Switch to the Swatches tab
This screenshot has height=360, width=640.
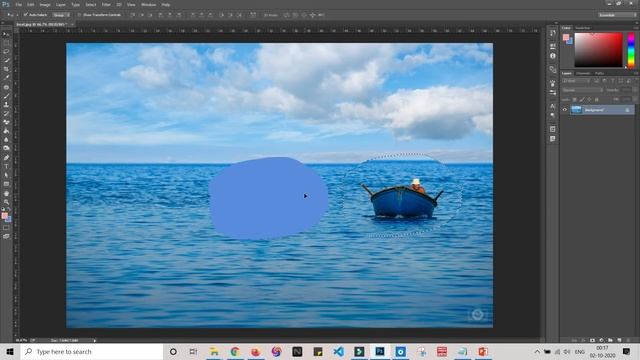583,28
